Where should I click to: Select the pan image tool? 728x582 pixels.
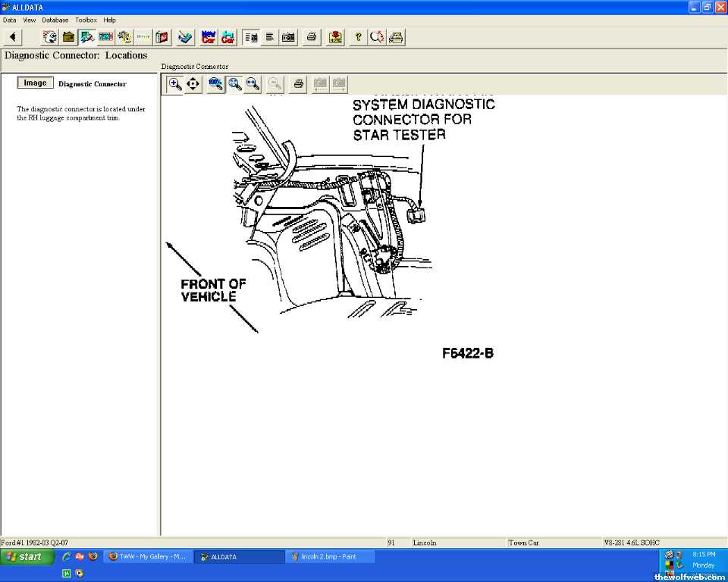193,84
